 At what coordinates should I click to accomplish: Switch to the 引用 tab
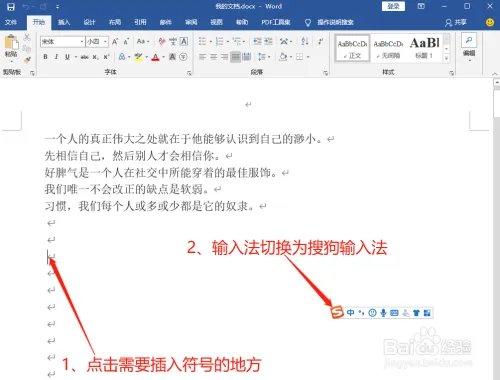(140, 22)
